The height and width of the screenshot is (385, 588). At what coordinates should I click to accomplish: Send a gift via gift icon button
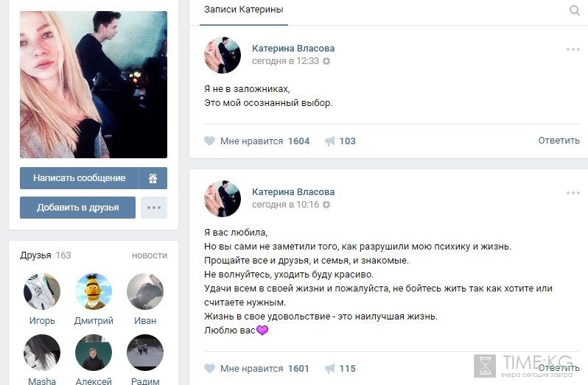pos(153,178)
